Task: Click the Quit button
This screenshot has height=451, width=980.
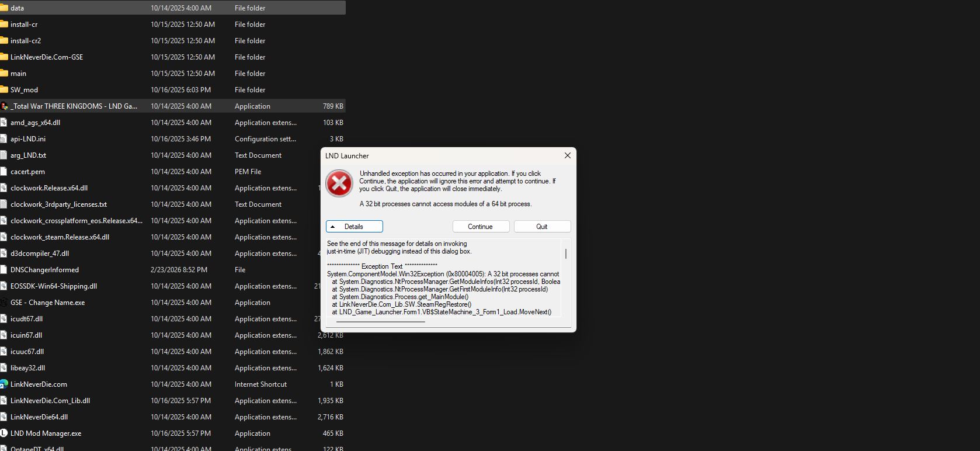Action: pyautogui.click(x=542, y=227)
